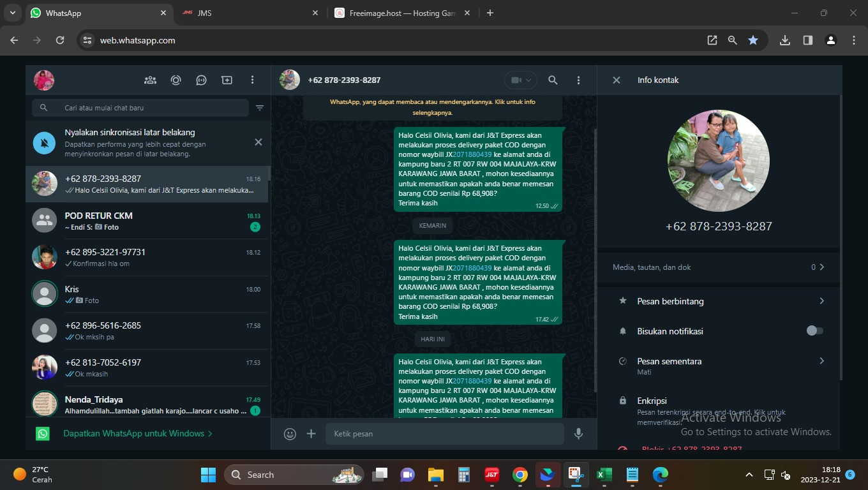
Task: Open chat with +62 895-3221-97731
Action: (x=147, y=257)
